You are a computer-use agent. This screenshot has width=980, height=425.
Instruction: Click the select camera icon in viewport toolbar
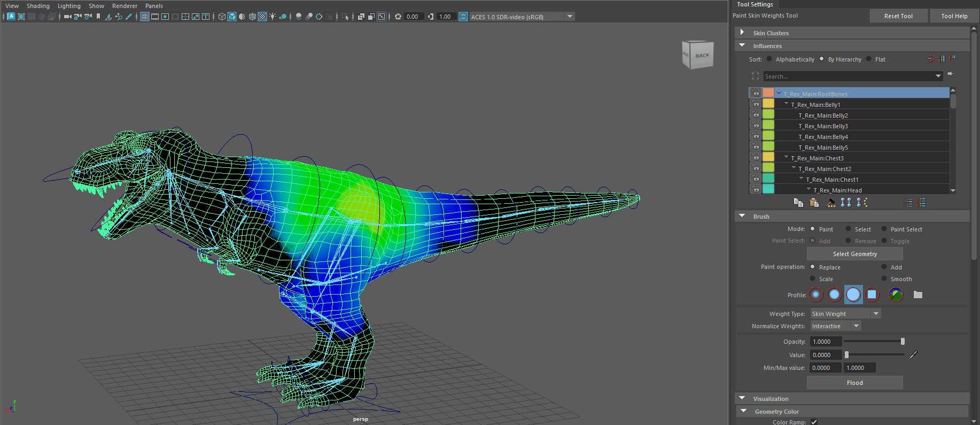click(x=67, y=17)
